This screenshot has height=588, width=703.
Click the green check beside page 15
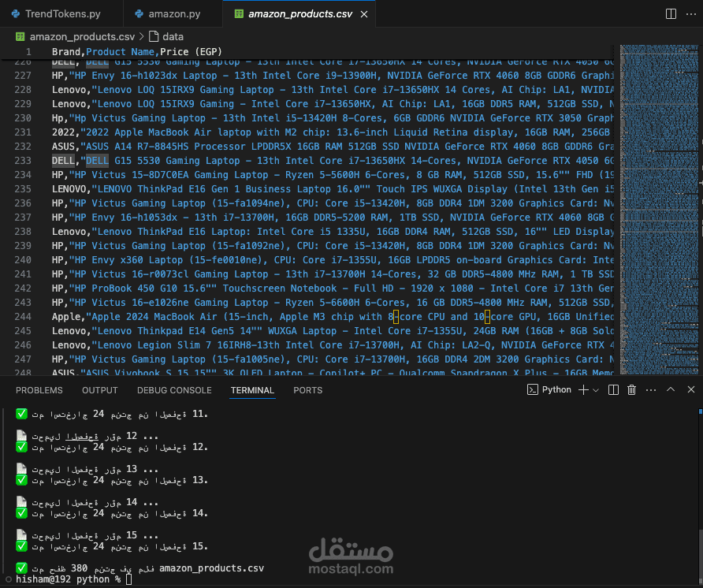pyautogui.click(x=21, y=546)
